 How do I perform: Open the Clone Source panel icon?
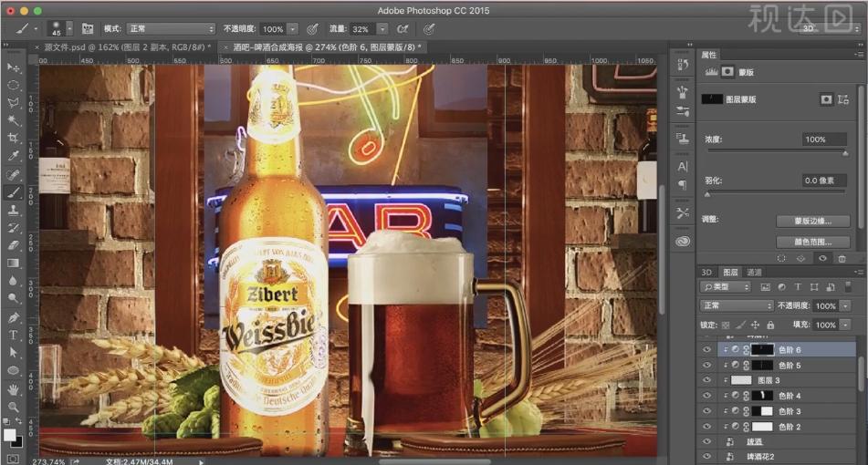(x=683, y=139)
